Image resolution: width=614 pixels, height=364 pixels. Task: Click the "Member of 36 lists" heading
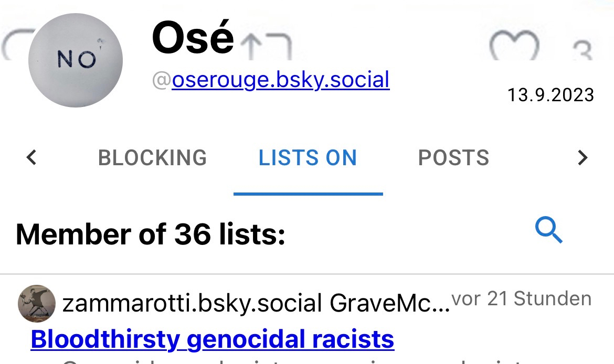[x=151, y=234]
